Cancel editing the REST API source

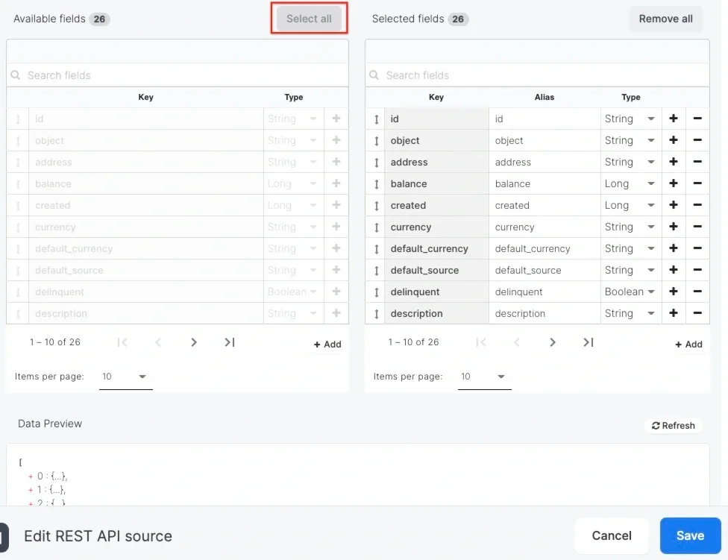tap(611, 535)
